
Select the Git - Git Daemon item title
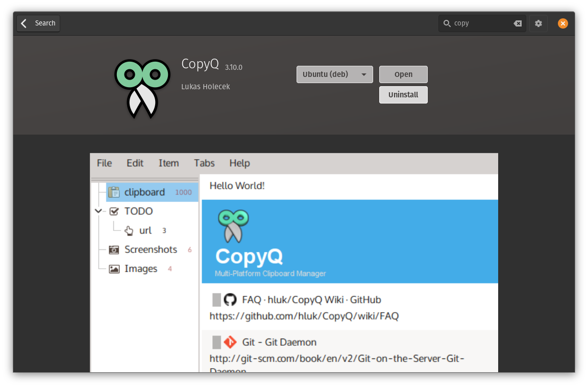279,342
